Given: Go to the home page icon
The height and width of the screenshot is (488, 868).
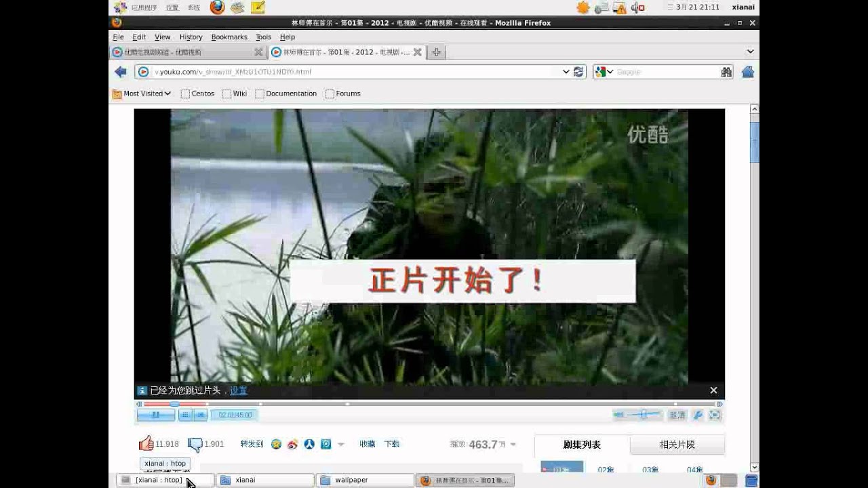Looking at the screenshot, I should (x=748, y=72).
